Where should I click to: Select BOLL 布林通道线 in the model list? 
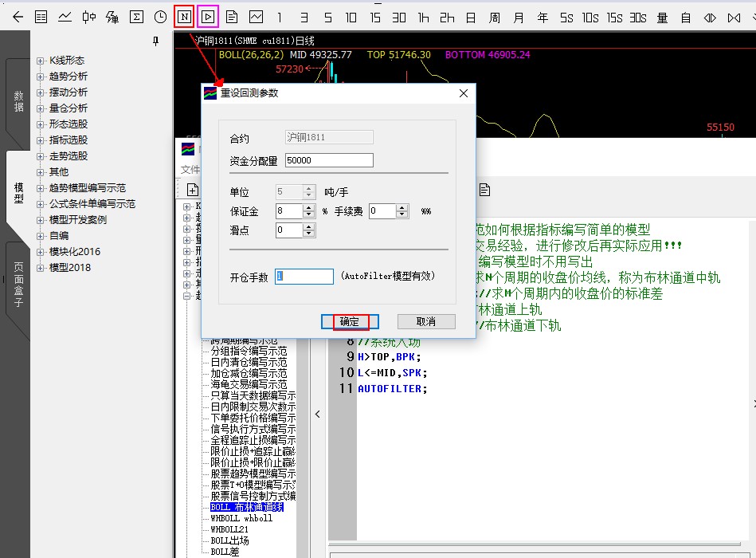246,507
